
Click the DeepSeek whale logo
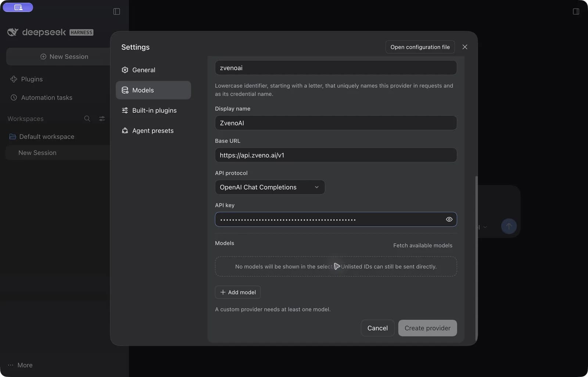[x=12, y=32]
